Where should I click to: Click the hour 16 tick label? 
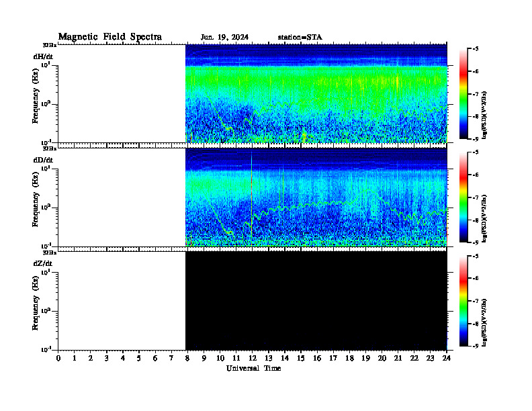(x=317, y=359)
